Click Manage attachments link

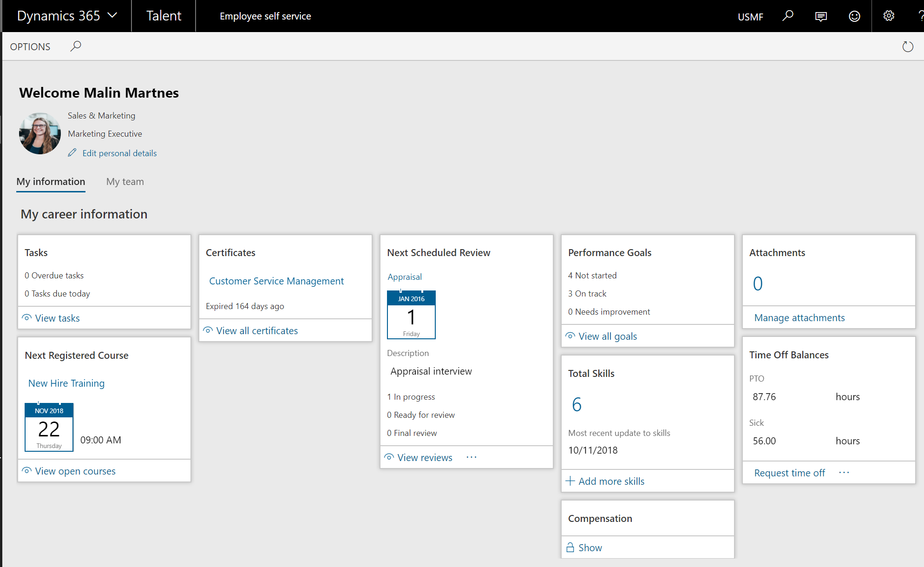tap(799, 318)
